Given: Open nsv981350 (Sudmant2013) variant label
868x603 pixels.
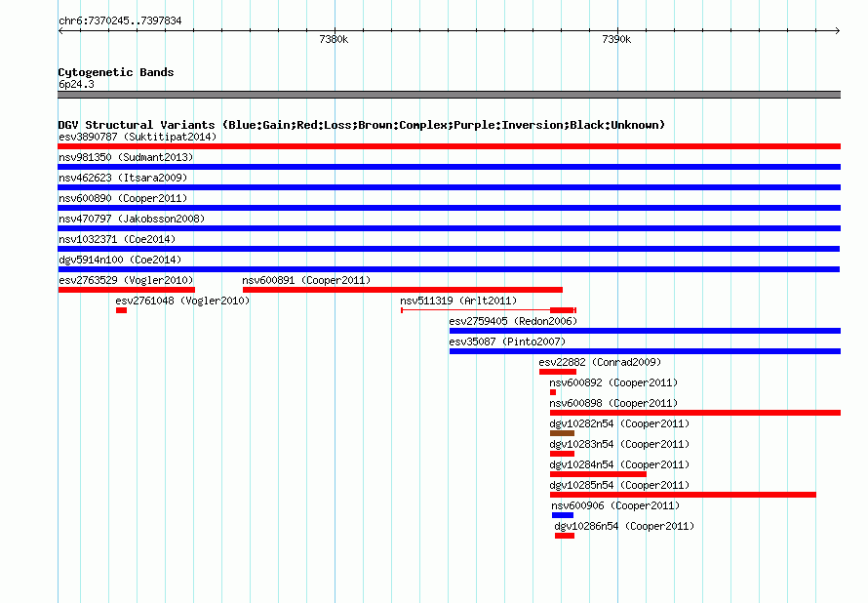Looking at the screenshot, I should click(x=126, y=157).
